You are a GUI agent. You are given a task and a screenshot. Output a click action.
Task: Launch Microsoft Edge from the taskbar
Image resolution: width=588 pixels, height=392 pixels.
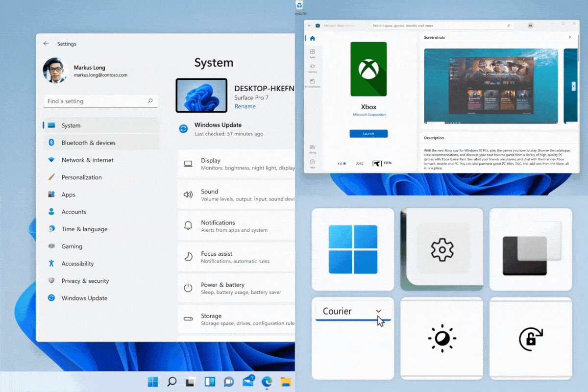coord(267,382)
